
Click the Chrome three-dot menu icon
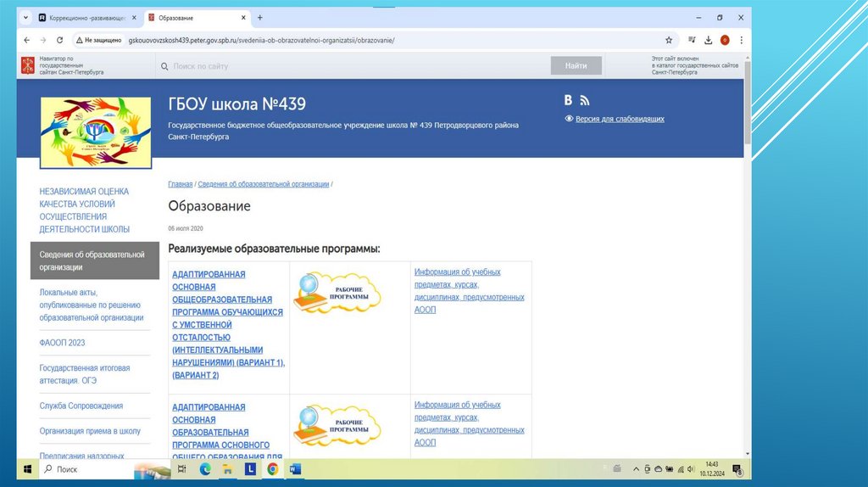click(740, 40)
